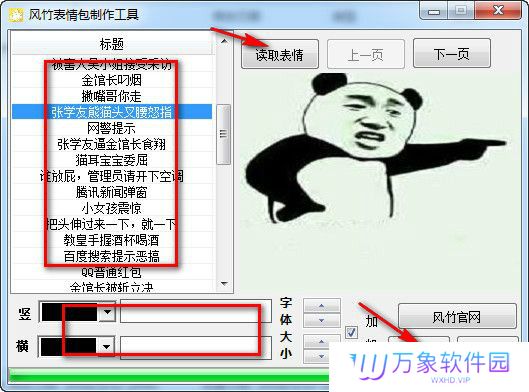Select list row 把头伸过来一下，就一下

112,224
